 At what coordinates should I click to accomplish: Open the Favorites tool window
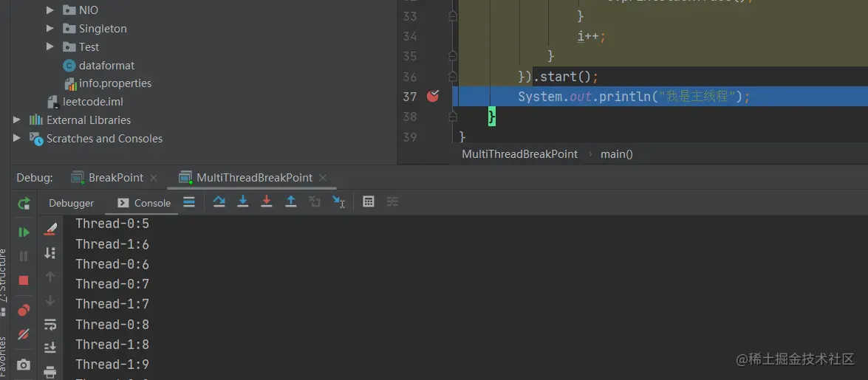(x=3, y=357)
